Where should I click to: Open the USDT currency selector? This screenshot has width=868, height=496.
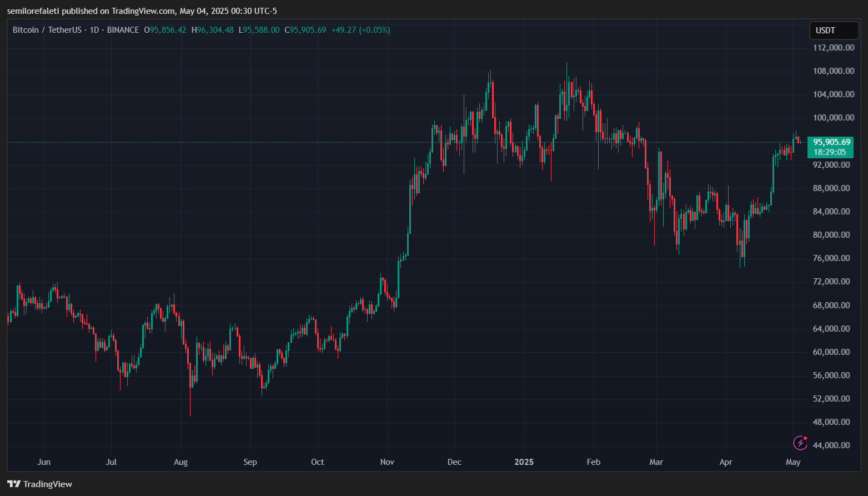(834, 31)
